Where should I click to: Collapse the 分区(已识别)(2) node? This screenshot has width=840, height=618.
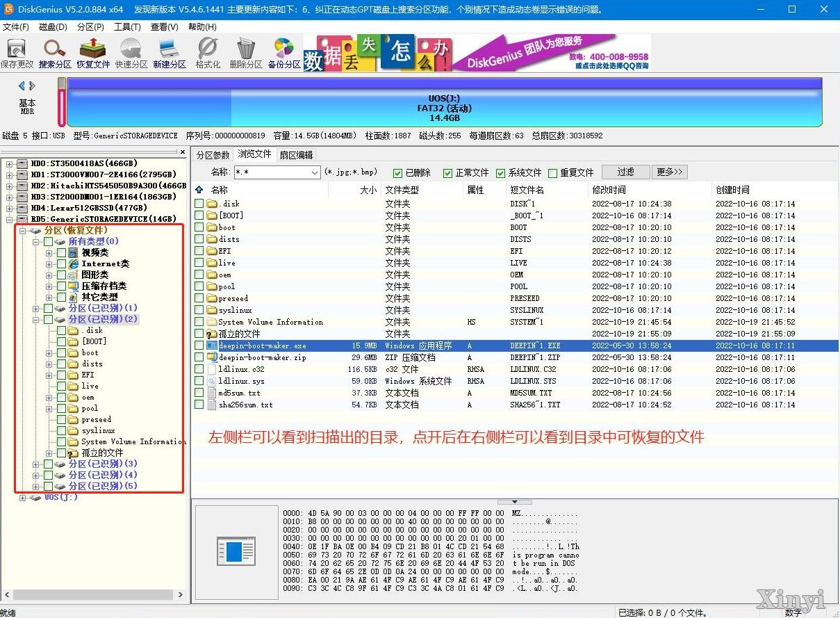pyautogui.click(x=36, y=320)
